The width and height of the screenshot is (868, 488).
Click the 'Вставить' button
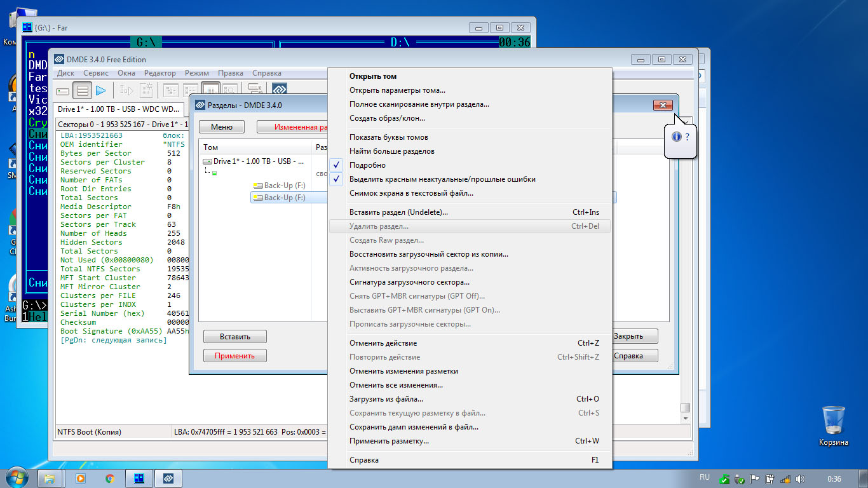tap(234, 337)
